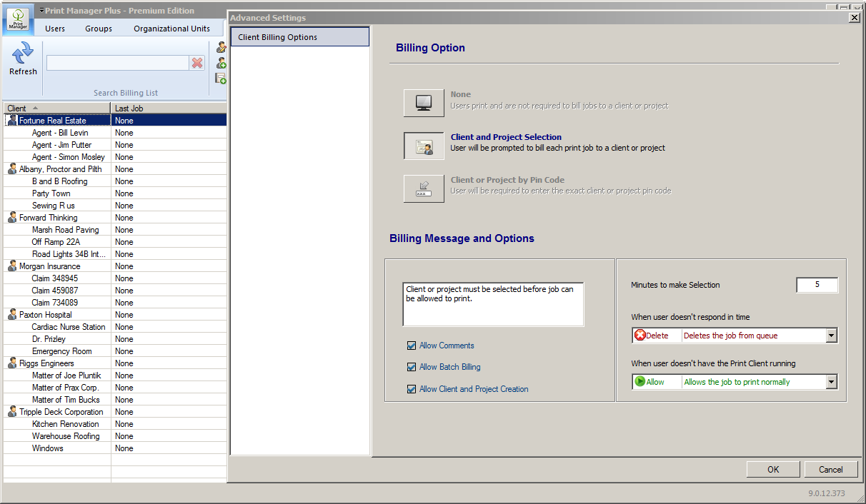
Task: Click the add project icon with green plus
Action: tap(222, 79)
